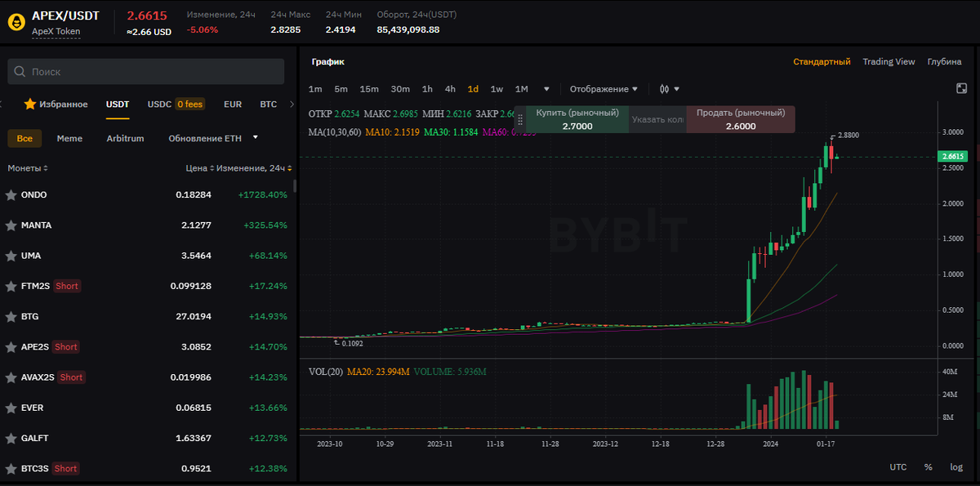The image size is (980, 486).
Task: Set chart interval to 4h
Action: tap(450, 89)
